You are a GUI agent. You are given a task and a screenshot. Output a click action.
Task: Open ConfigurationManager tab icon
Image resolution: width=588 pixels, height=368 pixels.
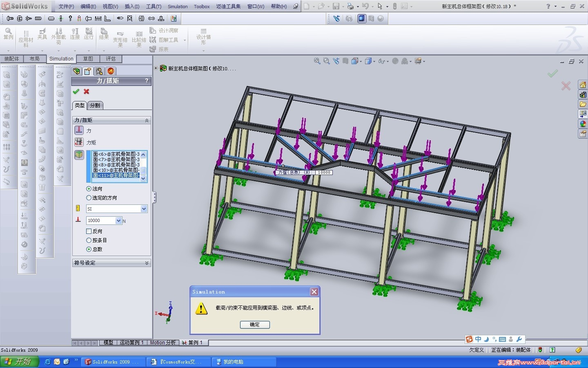click(x=99, y=71)
